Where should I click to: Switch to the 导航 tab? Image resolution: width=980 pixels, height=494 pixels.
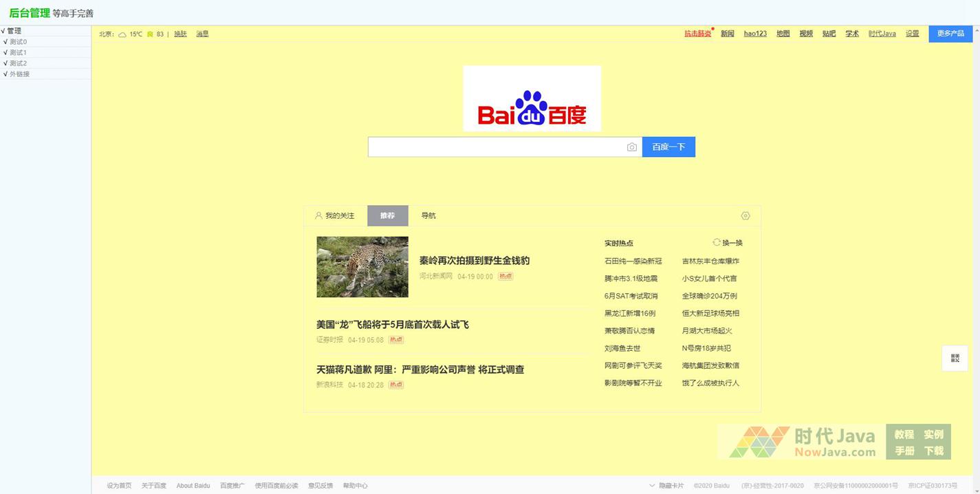428,216
